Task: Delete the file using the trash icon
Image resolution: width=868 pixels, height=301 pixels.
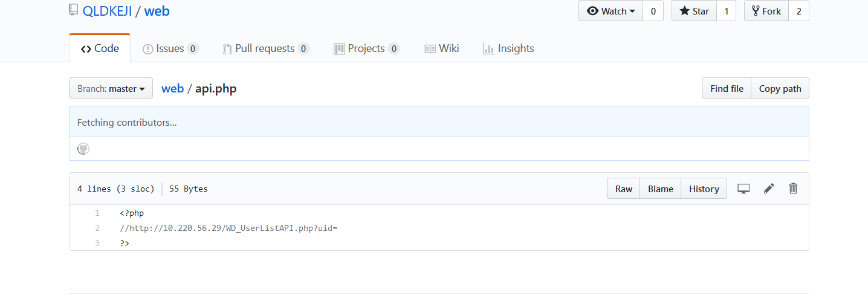Action: pyautogui.click(x=794, y=189)
